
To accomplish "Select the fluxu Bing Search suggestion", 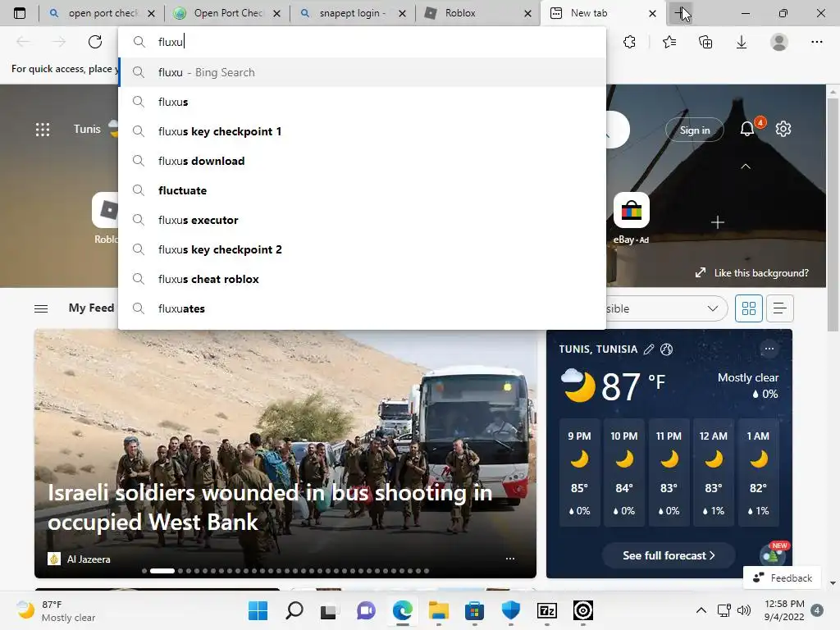I will [x=362, y=72].
